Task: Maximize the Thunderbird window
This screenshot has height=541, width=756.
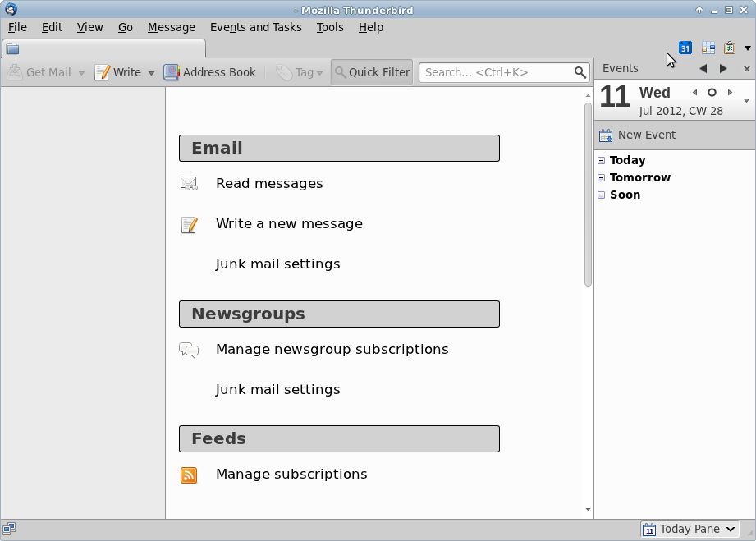Action: [729, 10]
